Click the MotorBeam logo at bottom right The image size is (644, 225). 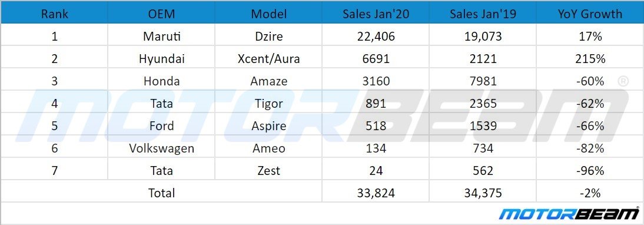pos(569,215)
